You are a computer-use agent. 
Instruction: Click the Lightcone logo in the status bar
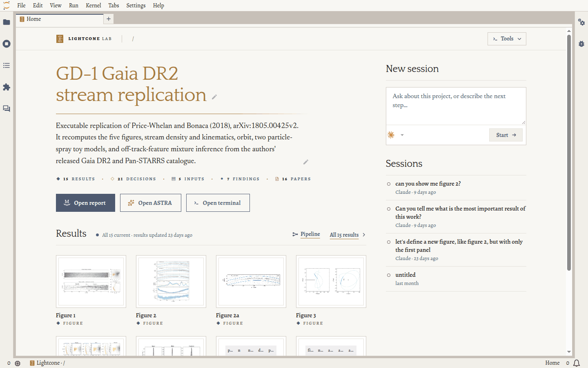pos(32,363)
